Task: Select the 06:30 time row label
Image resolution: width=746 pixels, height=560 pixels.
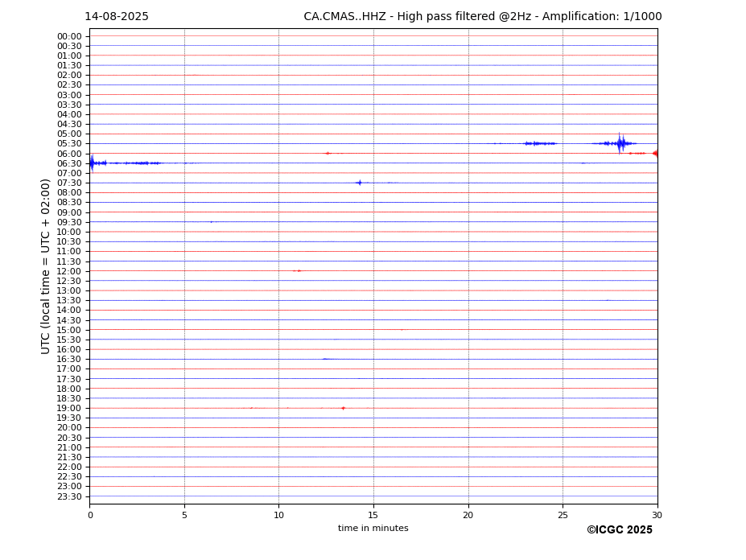Action: [x=69, y=163]
